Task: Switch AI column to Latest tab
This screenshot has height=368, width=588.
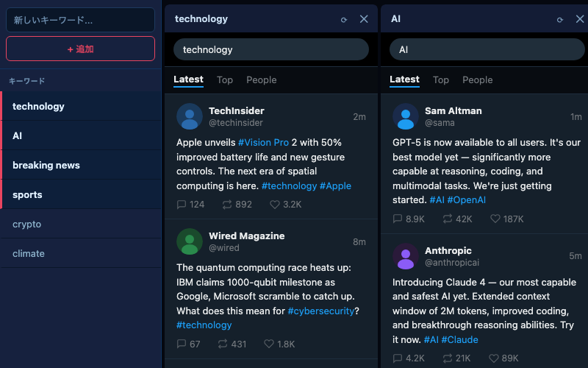Action: (404, 79)
